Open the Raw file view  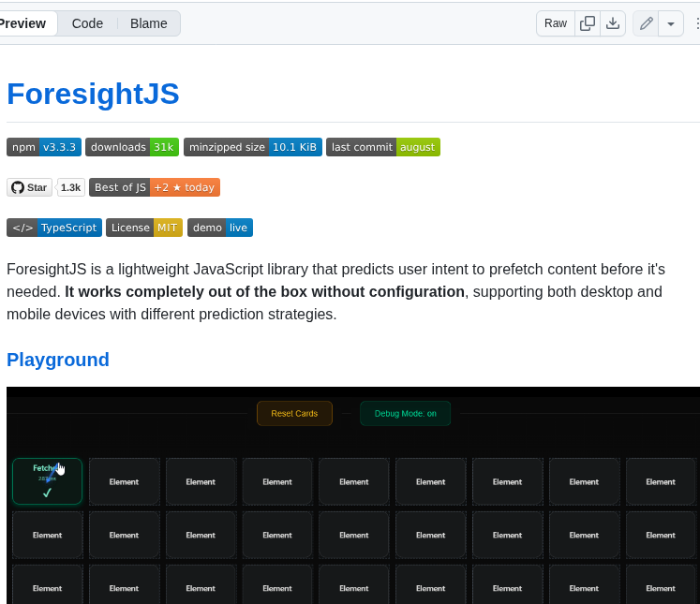556,23
